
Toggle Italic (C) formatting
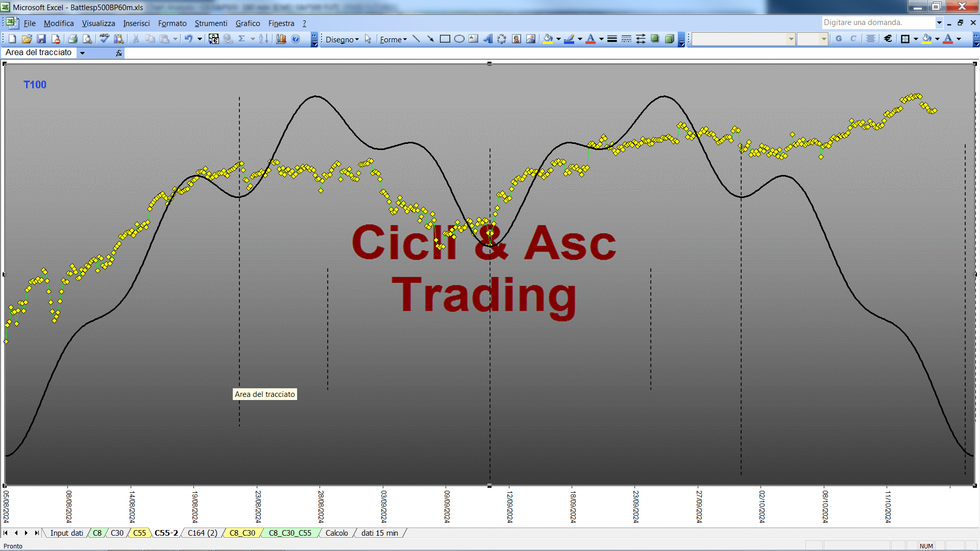click(853, 39)
